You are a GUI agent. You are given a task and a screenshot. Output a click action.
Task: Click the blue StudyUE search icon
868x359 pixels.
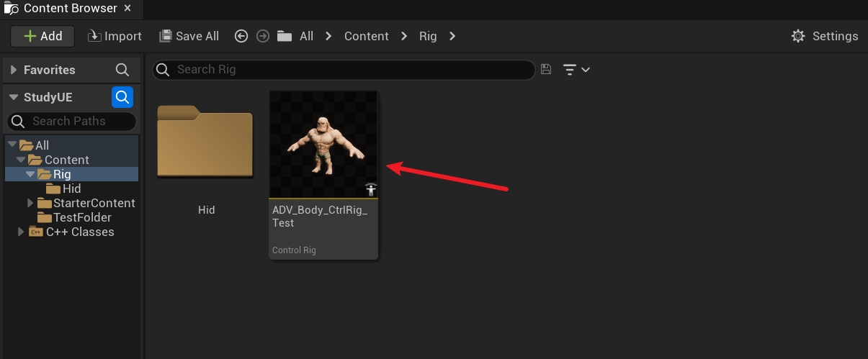(x=122, y=97)
